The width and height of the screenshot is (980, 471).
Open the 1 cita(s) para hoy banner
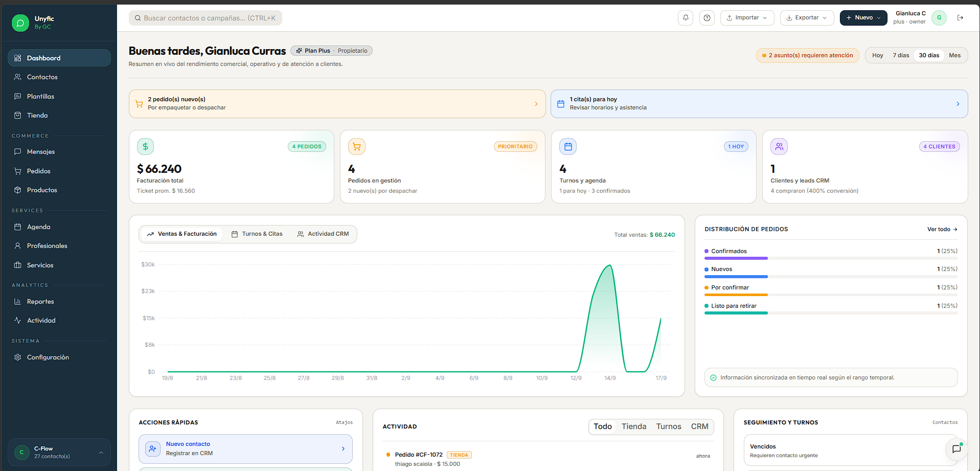759,104
